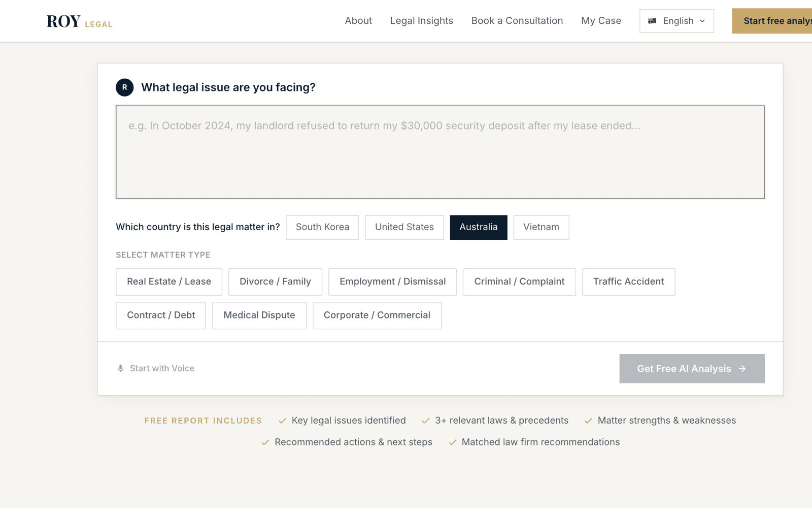Click the 'FREE REPORT INCLUDES' label

point(203,421)
